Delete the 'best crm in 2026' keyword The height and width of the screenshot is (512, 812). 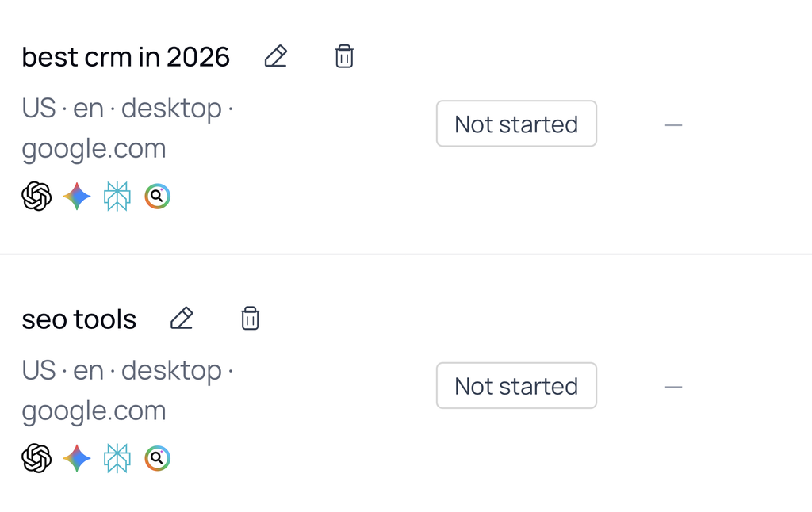pyautogui.click(x=344, y=56)
